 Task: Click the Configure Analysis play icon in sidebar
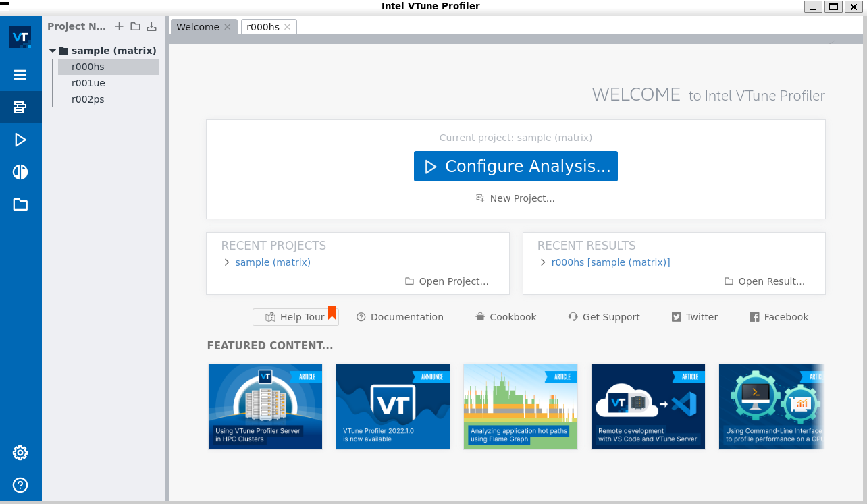[x=20, y=140]
